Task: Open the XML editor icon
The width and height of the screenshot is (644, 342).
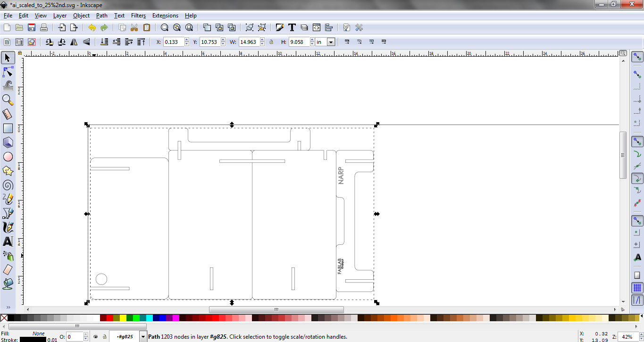Action: [317, 27]
